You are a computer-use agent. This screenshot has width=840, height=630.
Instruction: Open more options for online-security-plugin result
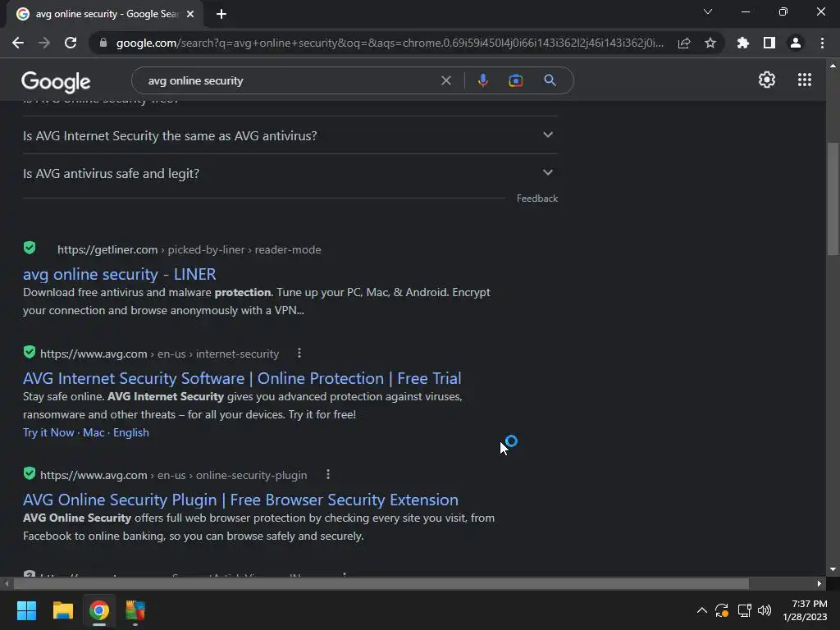pos(328,475)
